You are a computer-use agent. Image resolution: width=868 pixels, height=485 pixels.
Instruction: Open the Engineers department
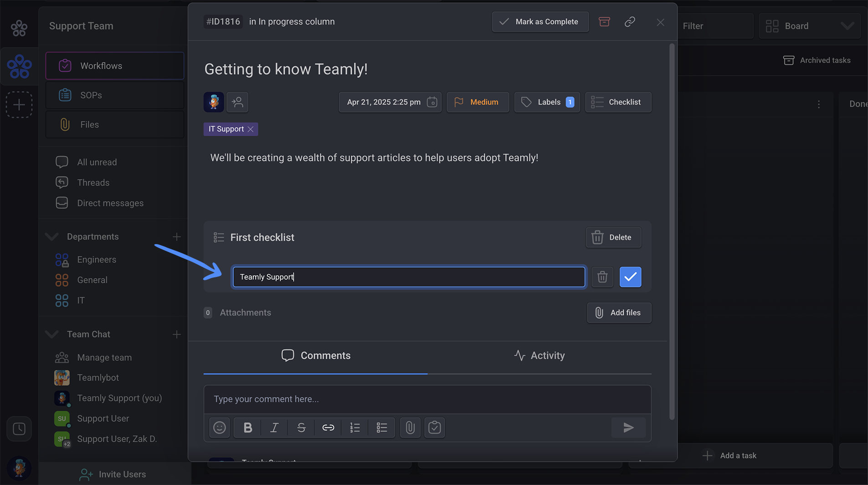click(x=97, y=260)
